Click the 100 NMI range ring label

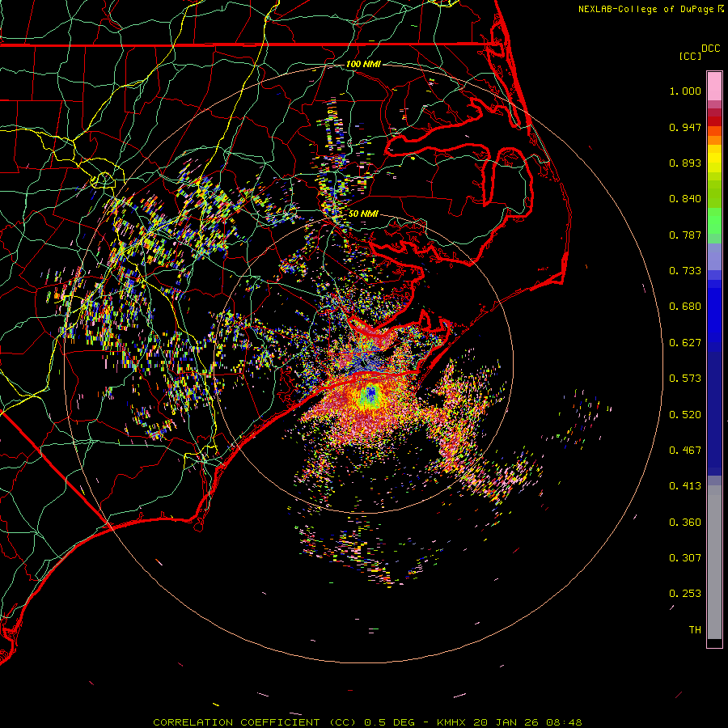[363, 64]
